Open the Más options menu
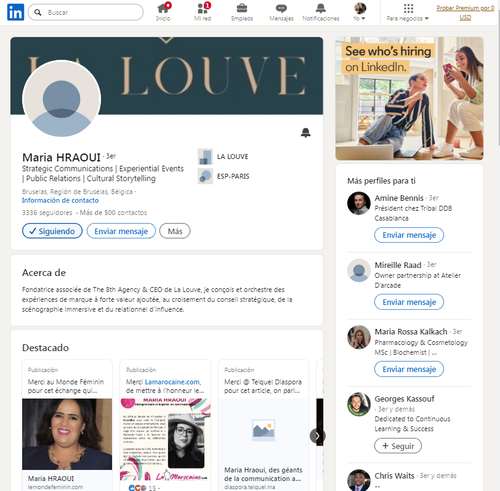Screen dimensions: 500x491 [175, 231]
